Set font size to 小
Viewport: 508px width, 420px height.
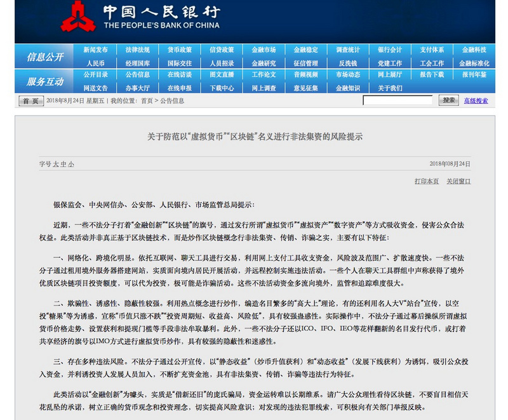point(71,165)
